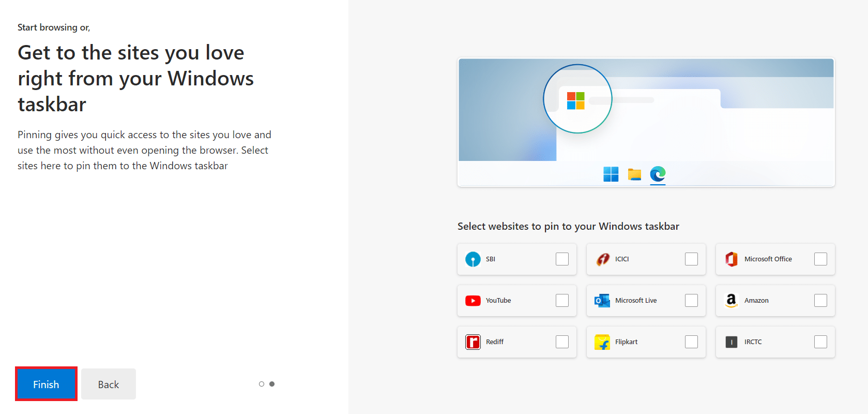Go back with the Back button

pos(109,385)
